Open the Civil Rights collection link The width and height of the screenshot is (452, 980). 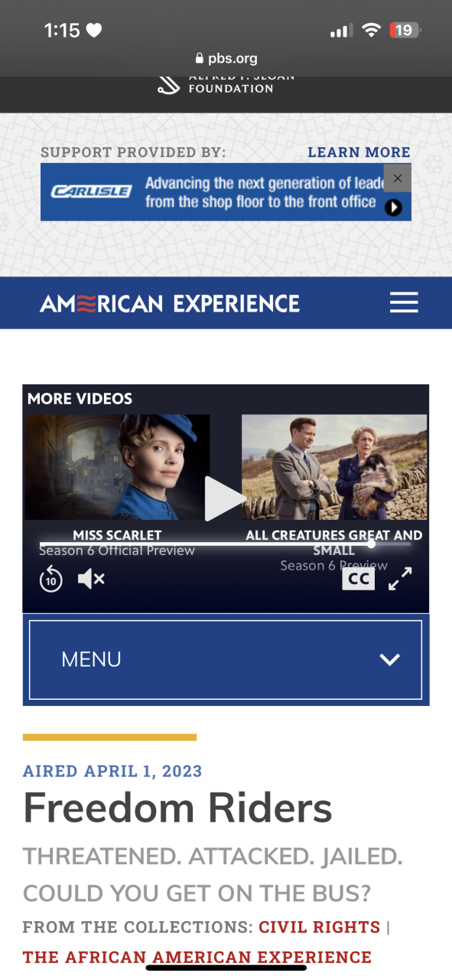point(320,927)
